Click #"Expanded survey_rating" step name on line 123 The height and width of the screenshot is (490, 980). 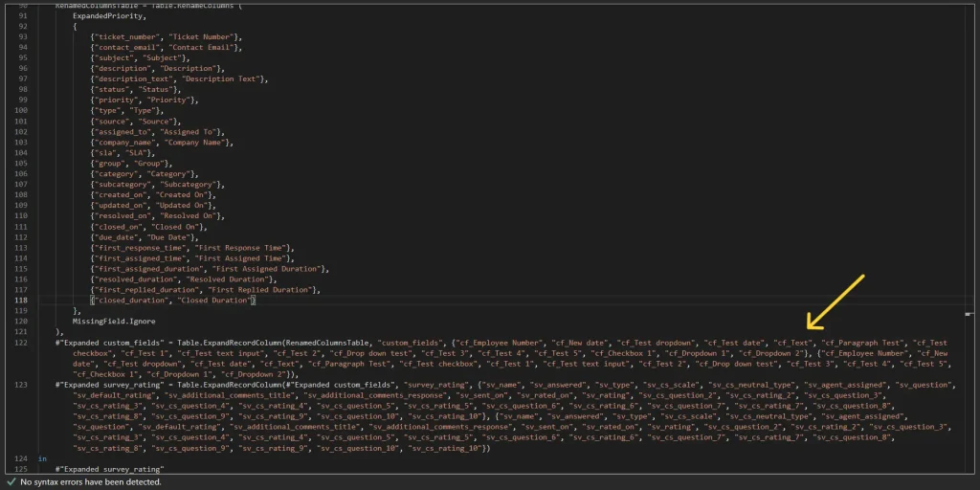(x=108, y=385)
